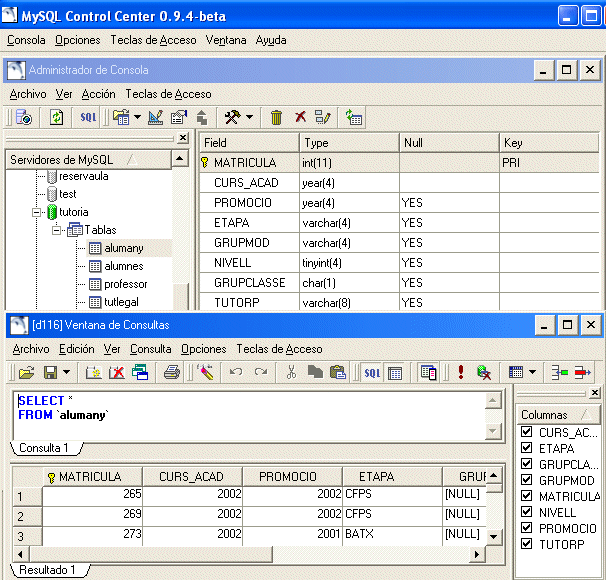606x580 pixels.
Task: Uncheck the ETAPA column checkbox
Action: 526,448
